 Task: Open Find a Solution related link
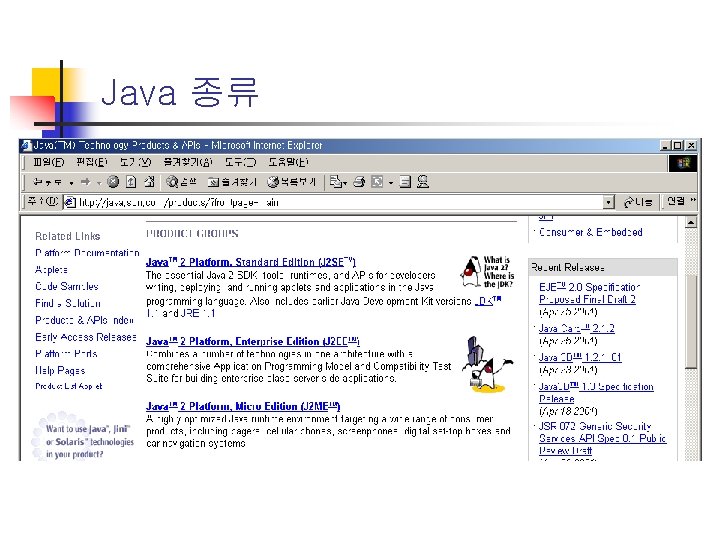(x=68, y=304)
